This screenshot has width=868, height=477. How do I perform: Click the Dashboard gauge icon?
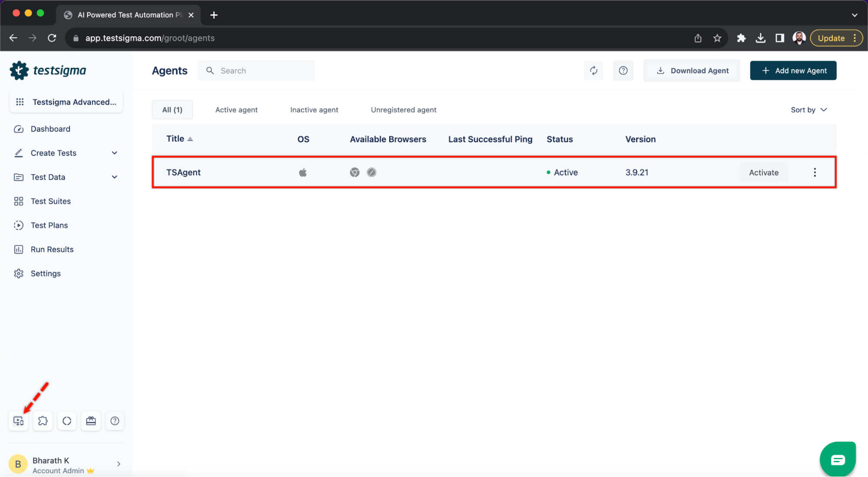pos(19,129)
